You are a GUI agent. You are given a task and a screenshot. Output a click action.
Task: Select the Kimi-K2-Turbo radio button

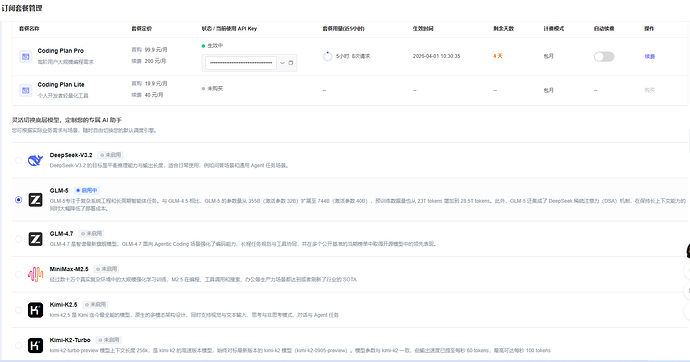18,345
